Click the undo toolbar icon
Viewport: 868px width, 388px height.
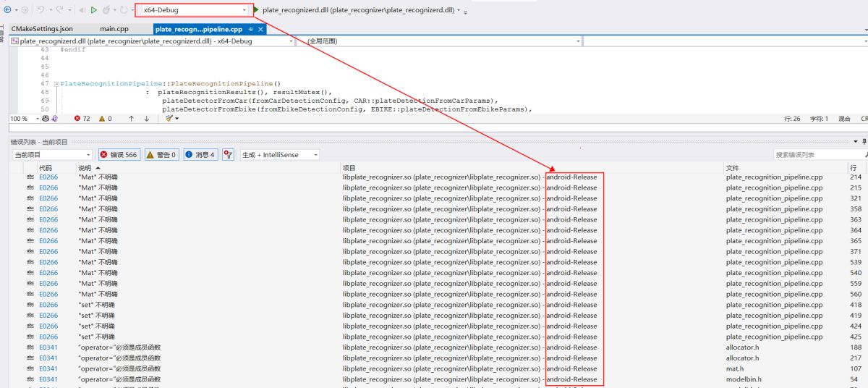(x=42, y=10)
